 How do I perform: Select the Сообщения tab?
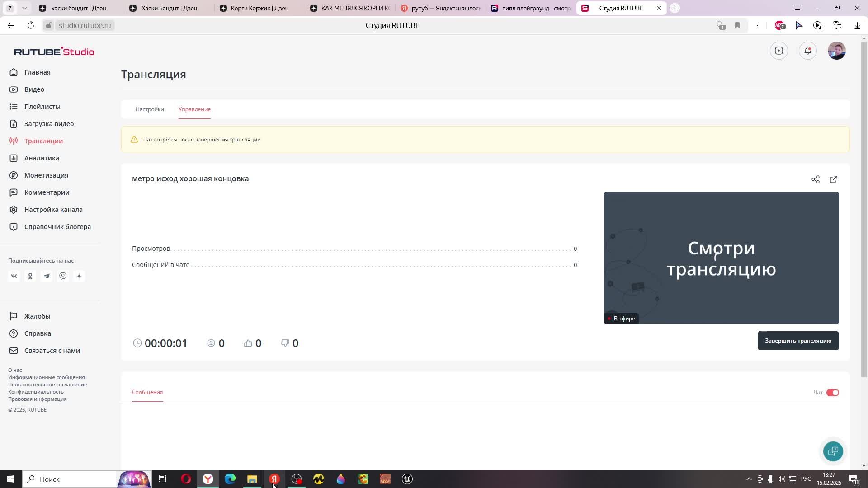pos(147,392)
